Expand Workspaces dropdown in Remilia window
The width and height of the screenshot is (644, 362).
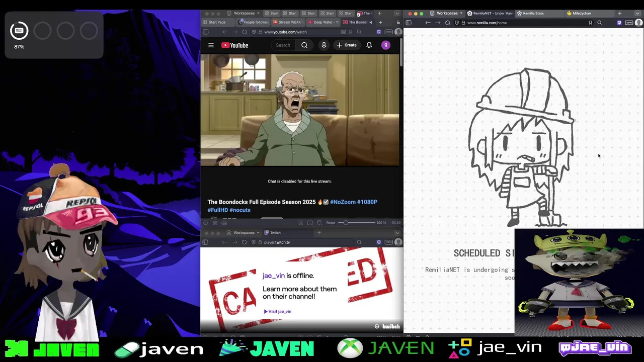[x=447, y=13]
